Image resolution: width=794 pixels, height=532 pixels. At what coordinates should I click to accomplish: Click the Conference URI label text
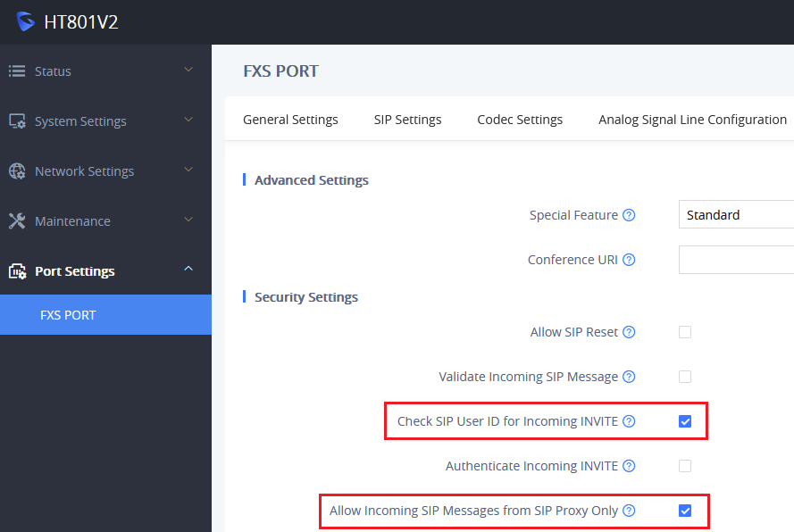573,260
